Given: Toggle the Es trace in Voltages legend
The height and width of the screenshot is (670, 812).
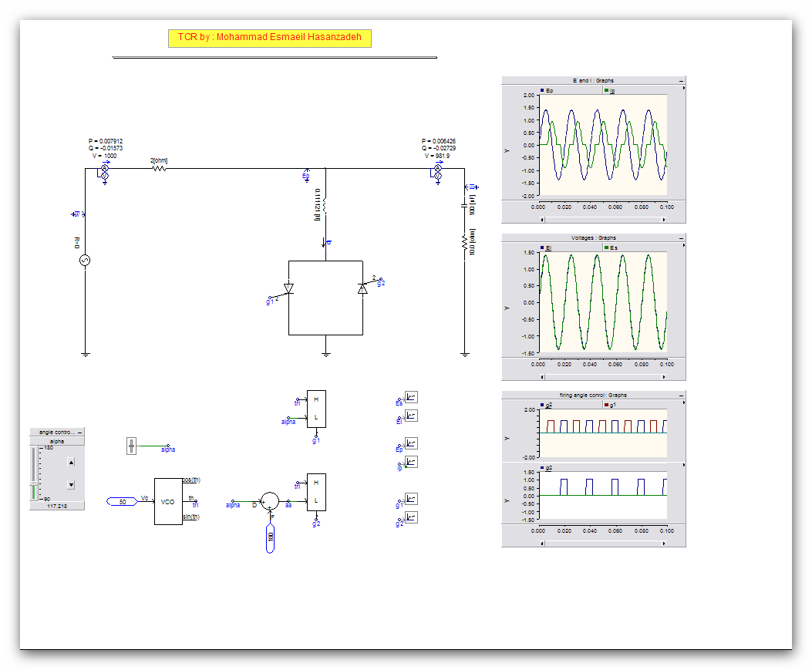Looking at the screenshot, I should 611,248.
